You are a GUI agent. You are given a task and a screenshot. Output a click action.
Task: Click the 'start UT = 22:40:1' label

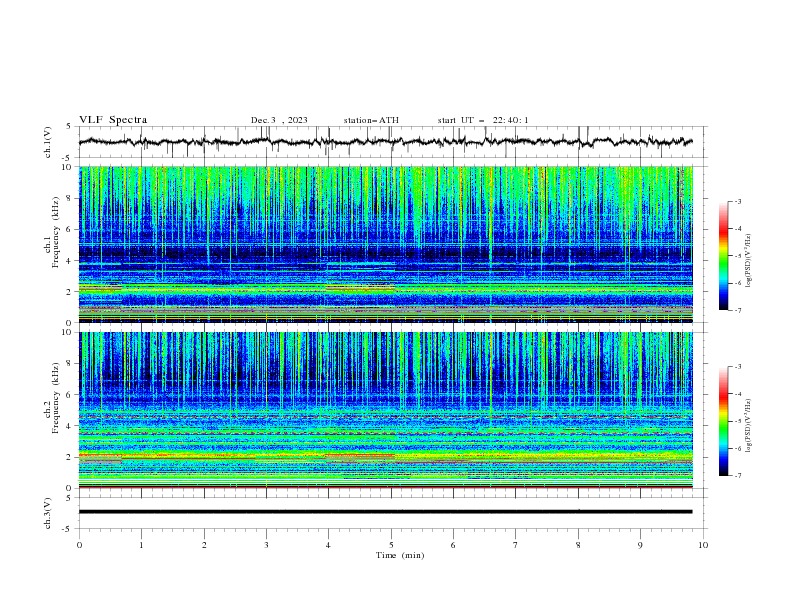pos(483,120)
